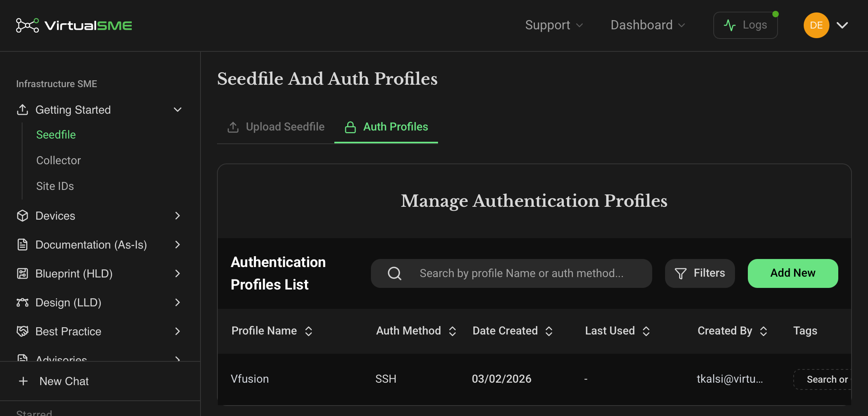Click the Blueprint (HLD) icon
The image size is (868, 416).
[23, 273]
